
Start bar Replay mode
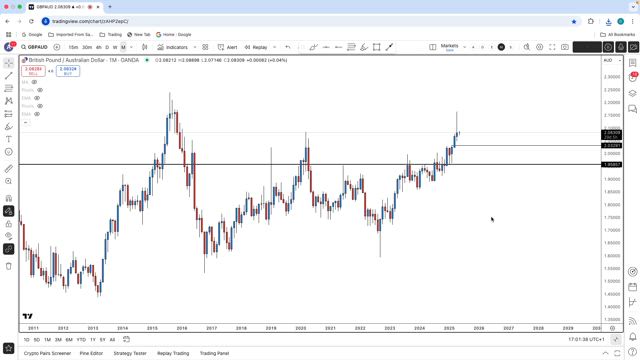click(x=256, y=47)
